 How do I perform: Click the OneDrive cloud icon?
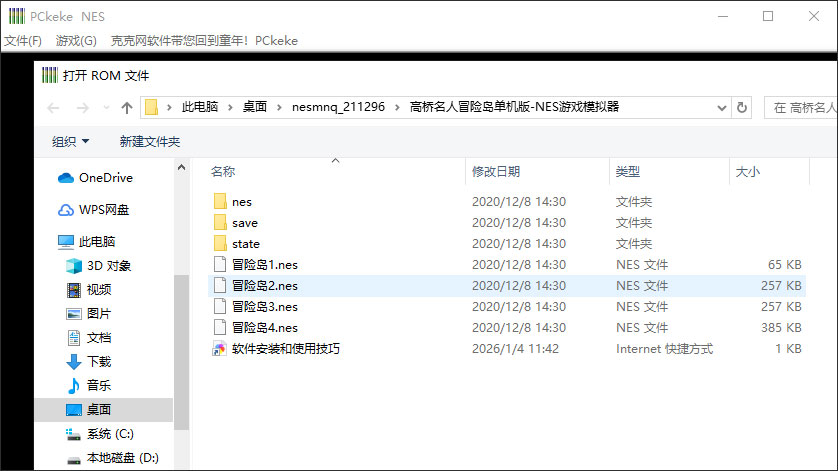pos(66,177)
